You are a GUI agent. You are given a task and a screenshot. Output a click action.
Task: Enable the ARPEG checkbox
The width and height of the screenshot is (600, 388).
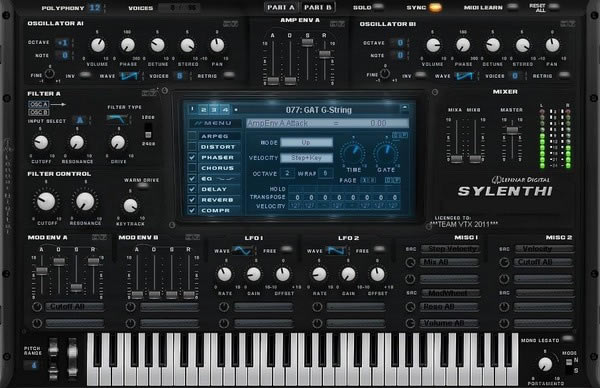(x=192, y=136)
